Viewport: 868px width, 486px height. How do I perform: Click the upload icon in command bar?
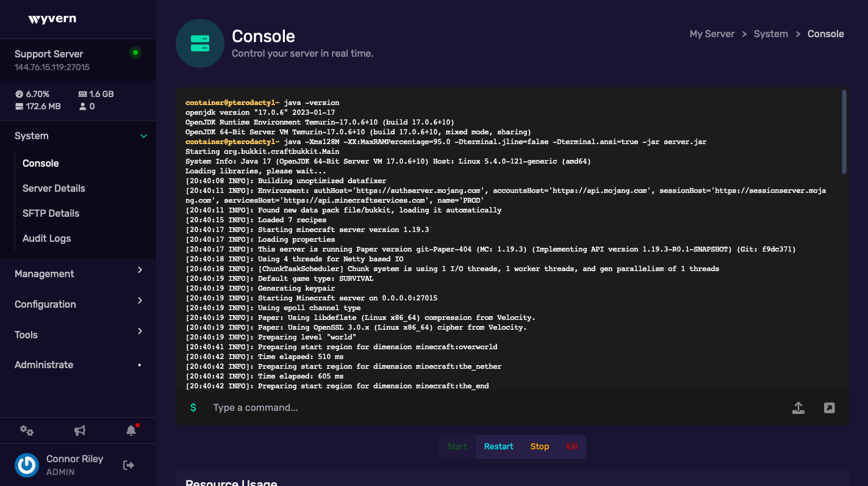point(798,408)
